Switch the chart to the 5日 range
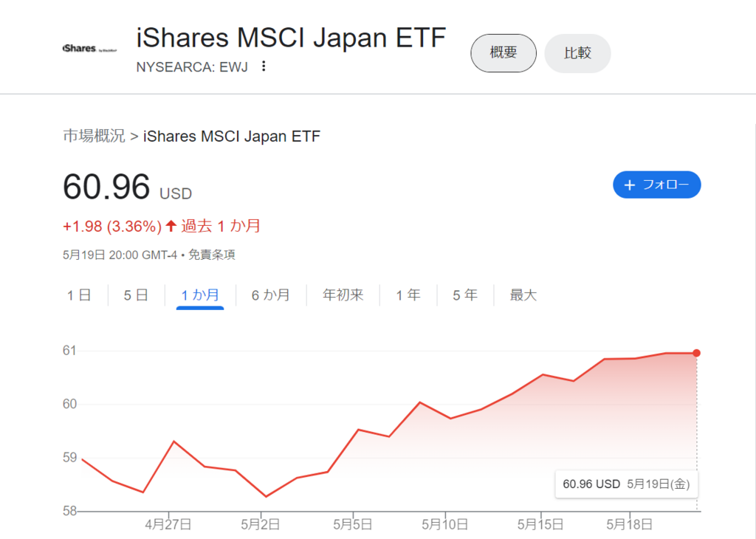The height and width of the screenshot is (539, 756). click(136, 295)
